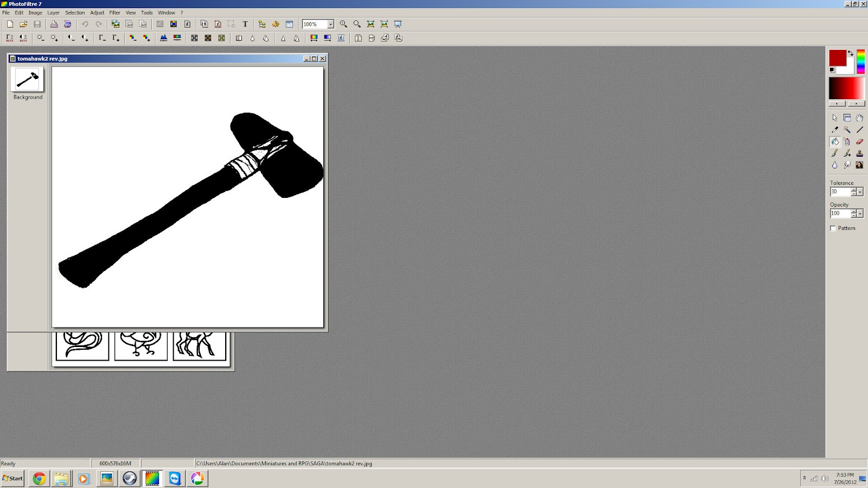
Task: Select the Paintbrush tool
Action: pos(835,153)
